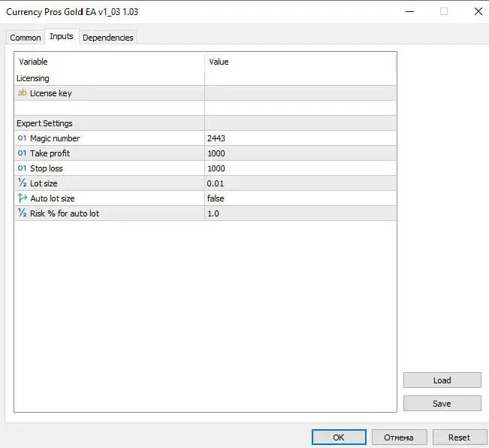Click the double type icon beside Lot size

tap(22, 183)
